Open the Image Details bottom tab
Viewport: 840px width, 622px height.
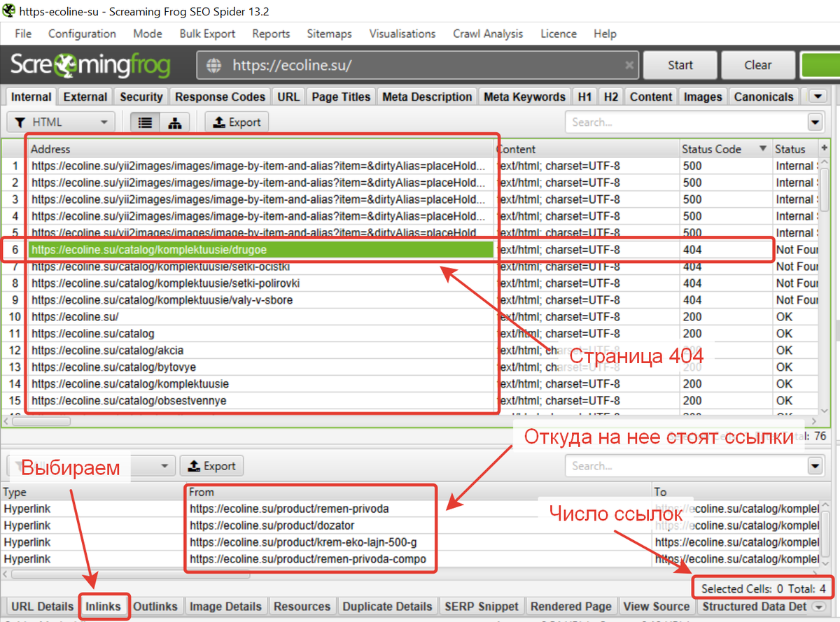tap(225, 607)
